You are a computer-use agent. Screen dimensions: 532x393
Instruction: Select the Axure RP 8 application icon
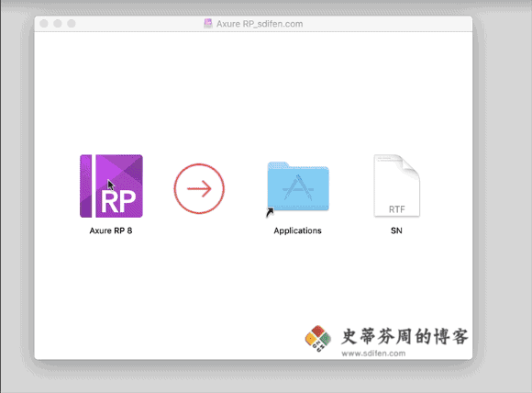click(x=111, y=185)
